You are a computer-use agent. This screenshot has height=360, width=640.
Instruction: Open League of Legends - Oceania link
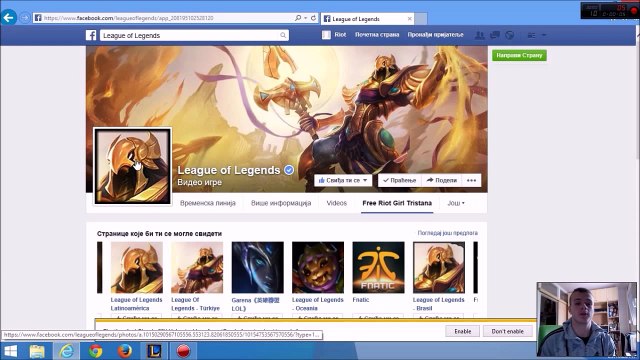coord(318,304)
